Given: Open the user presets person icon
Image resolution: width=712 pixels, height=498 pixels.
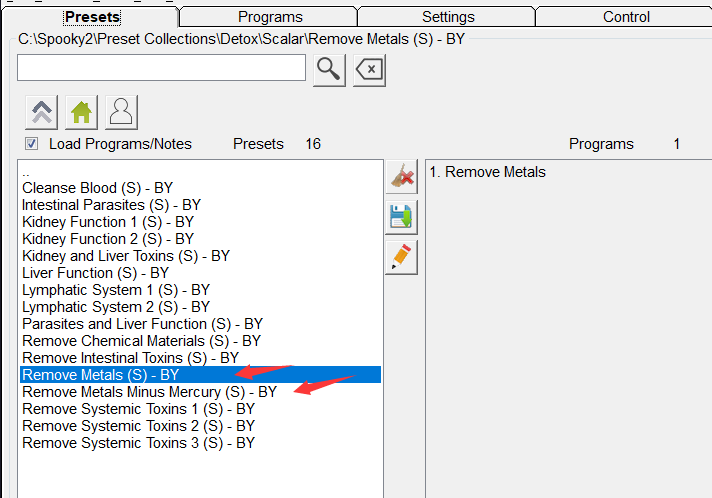Looking at the screenshot, I should point(120,112).
